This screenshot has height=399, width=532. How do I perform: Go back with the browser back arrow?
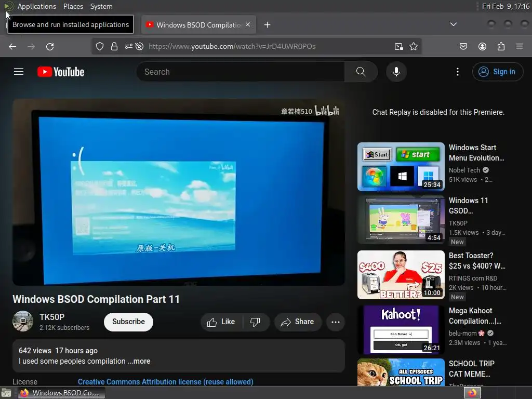pos(12,46)
